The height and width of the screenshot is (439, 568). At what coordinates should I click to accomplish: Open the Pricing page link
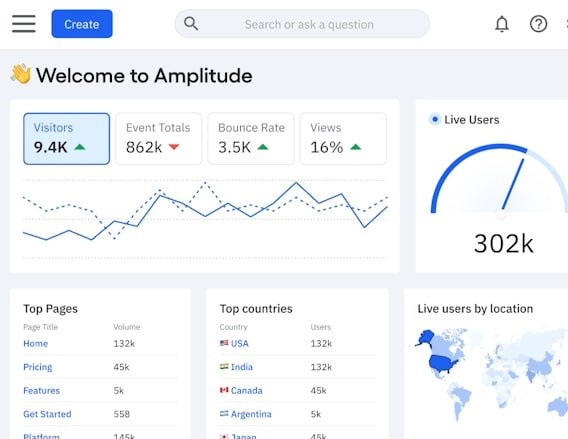coord(38,367)
